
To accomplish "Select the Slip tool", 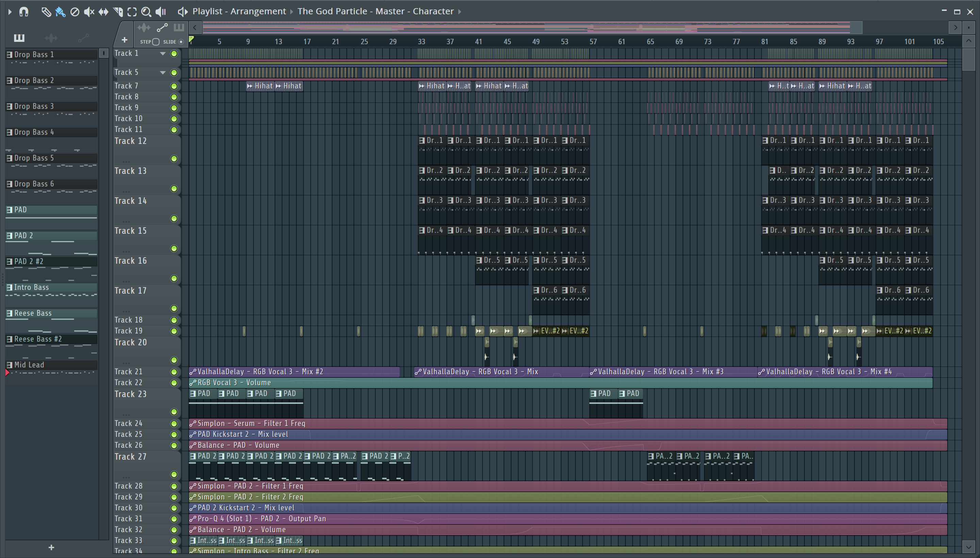I will pyautogui.click(x=103, y=12).
